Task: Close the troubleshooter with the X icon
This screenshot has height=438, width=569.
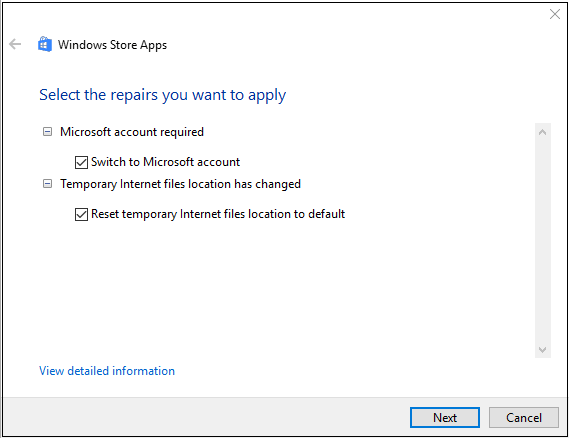Action: coord(554,14)
